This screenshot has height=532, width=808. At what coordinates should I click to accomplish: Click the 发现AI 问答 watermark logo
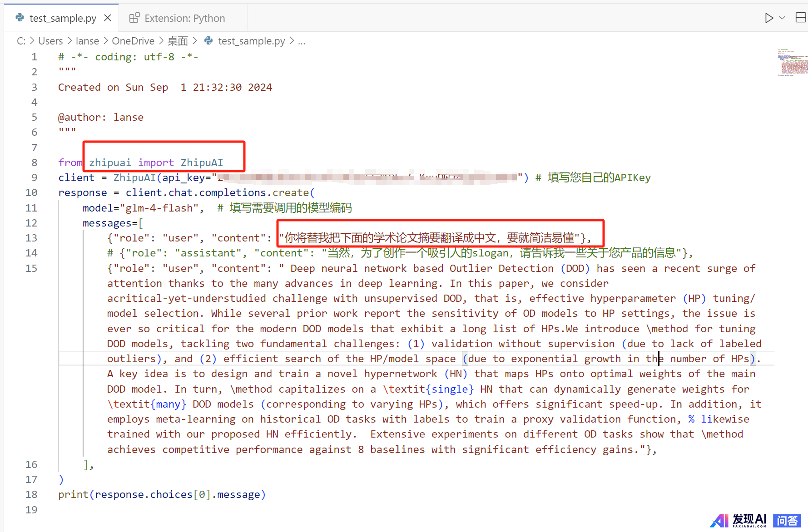coord(755,520)
